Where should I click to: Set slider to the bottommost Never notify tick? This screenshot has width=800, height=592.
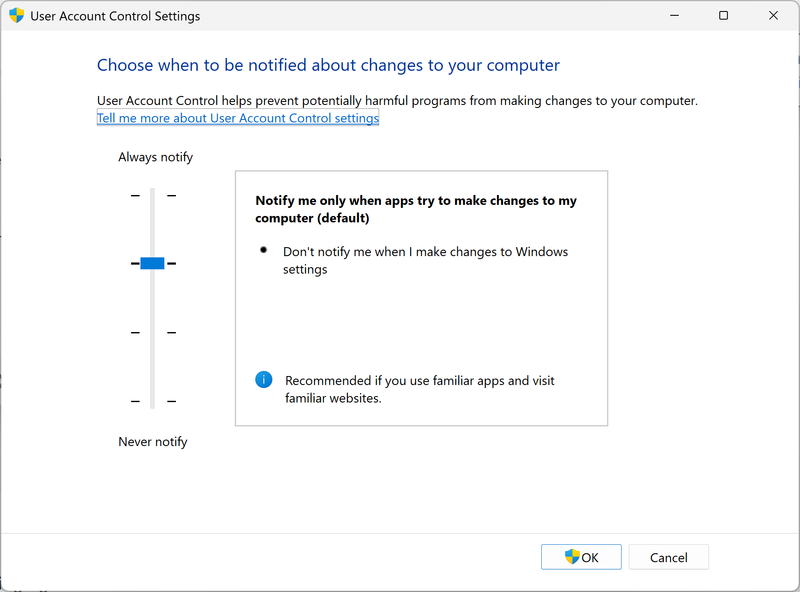point(152,401)
